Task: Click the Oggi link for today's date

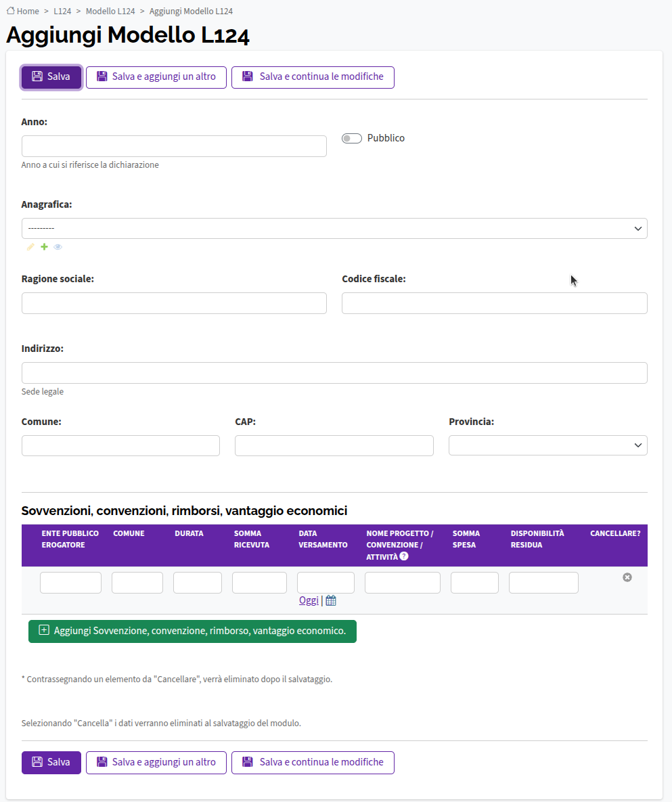Action: click(309, 600)
